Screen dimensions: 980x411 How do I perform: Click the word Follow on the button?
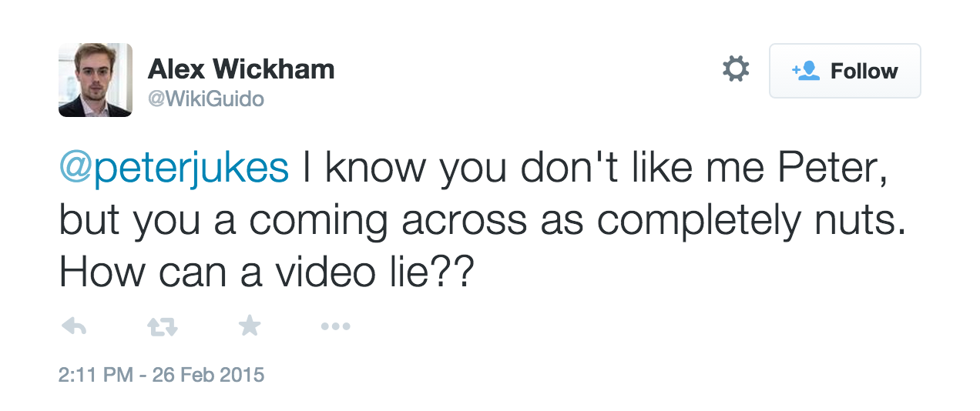[864, 72]
